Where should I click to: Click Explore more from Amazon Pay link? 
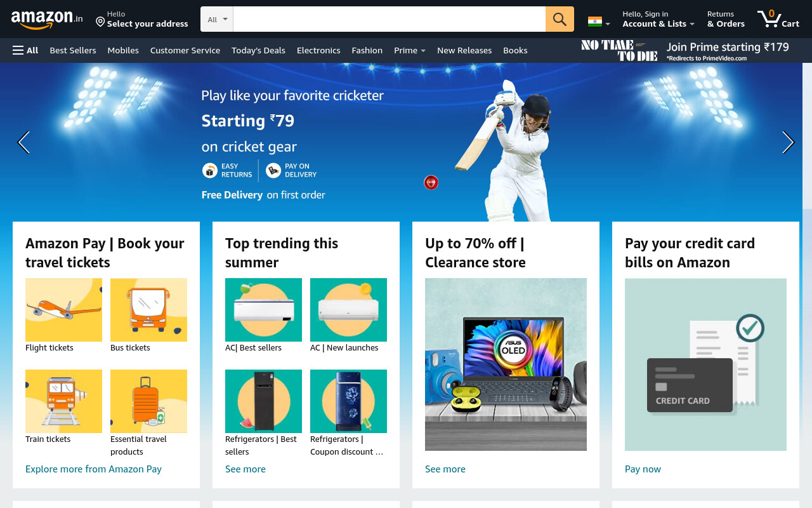[93, 469]
